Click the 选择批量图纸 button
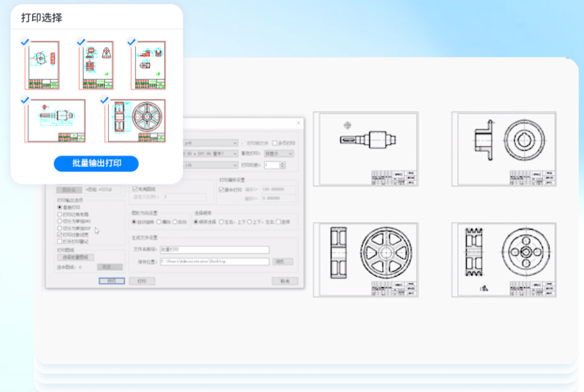584x392 pixels. click(x=75, y=257)
